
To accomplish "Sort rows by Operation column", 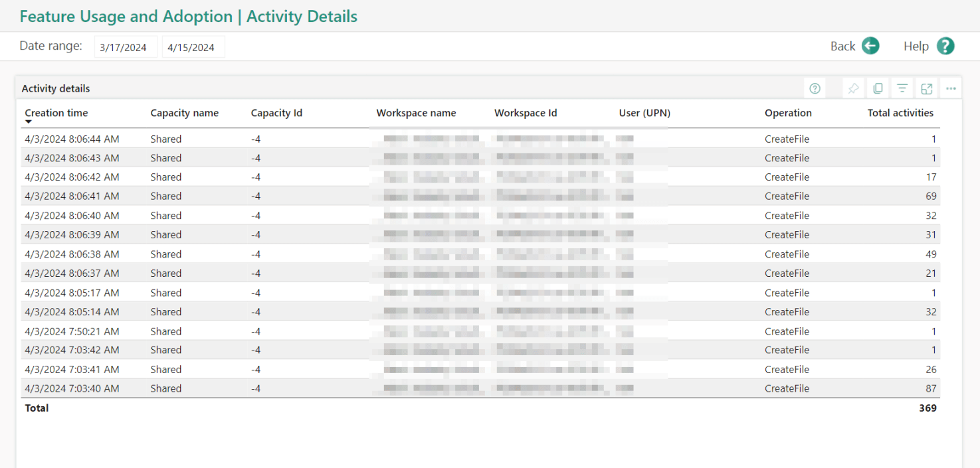I will point(788,113).
